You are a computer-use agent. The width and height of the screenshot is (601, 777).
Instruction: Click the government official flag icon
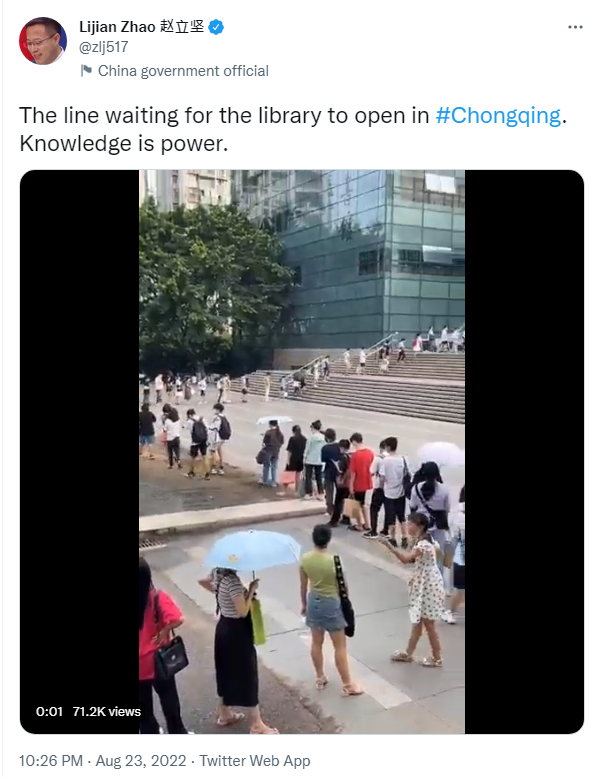tap(86, 71)
